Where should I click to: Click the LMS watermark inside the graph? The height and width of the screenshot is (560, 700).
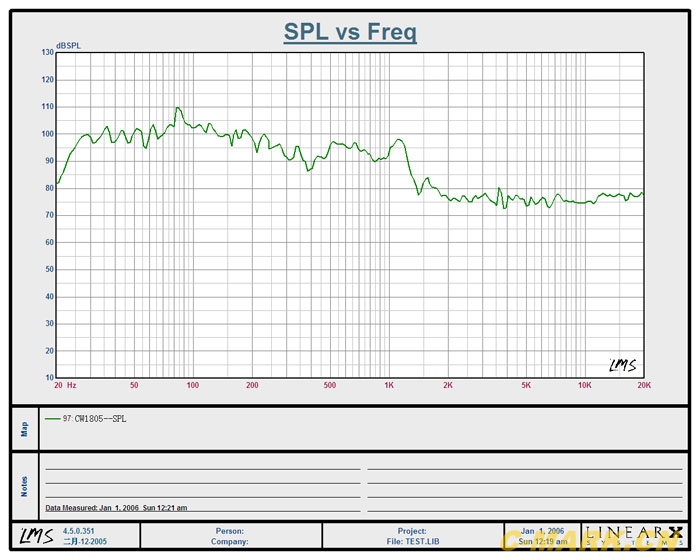(622, 365)
